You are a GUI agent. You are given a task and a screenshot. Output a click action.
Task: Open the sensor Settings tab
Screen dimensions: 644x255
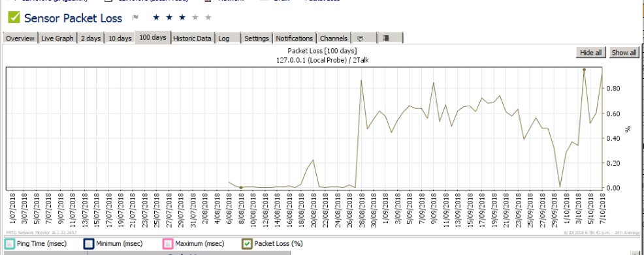pos(256,38)
